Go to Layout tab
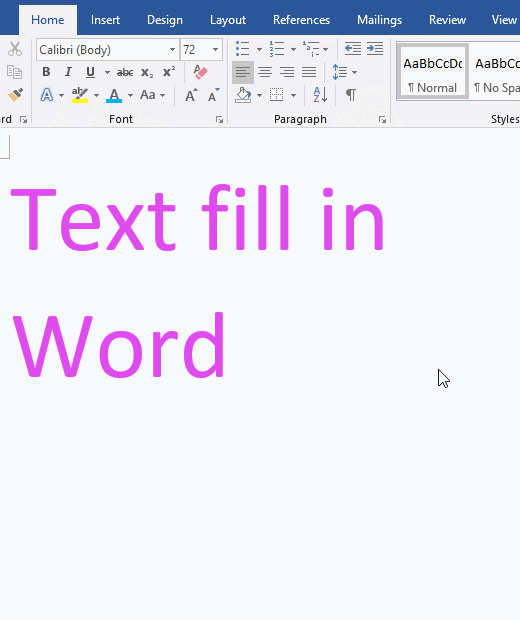Screen dimensions: 520x620 (x=228, y=20)
